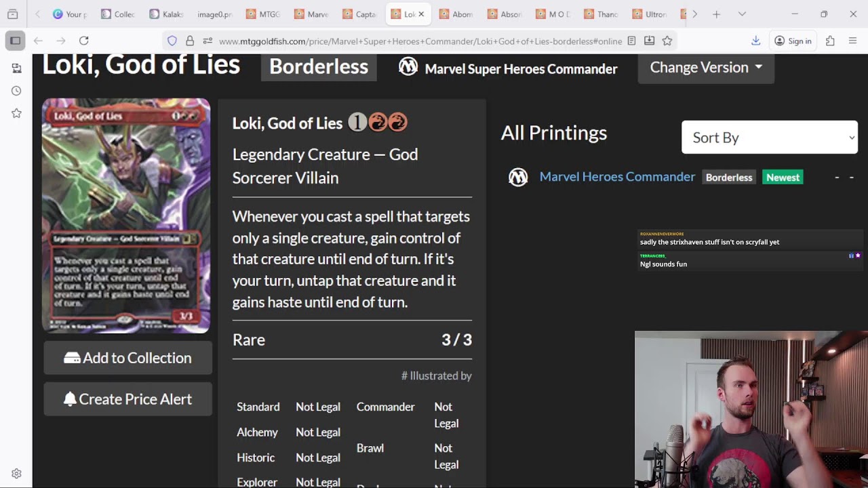This screenshot has height=488, width=868.
Task: Open the extensions puzzle icon
Action: (x=830, y=41)
